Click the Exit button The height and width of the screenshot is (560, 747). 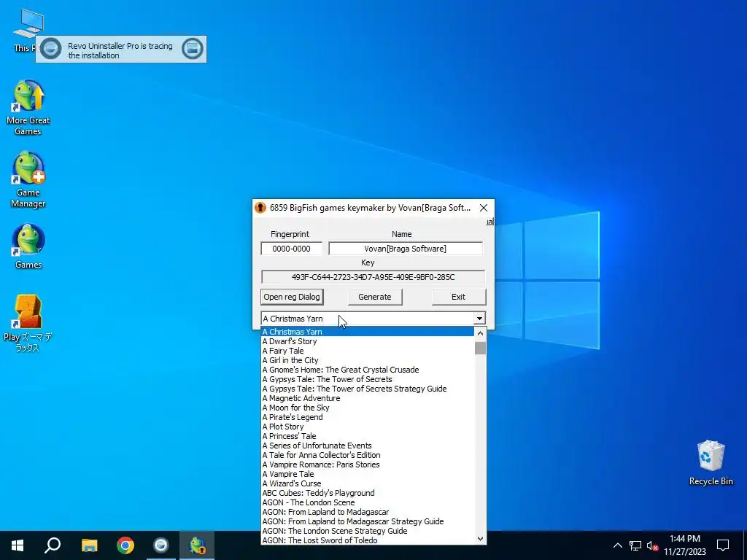458,297
